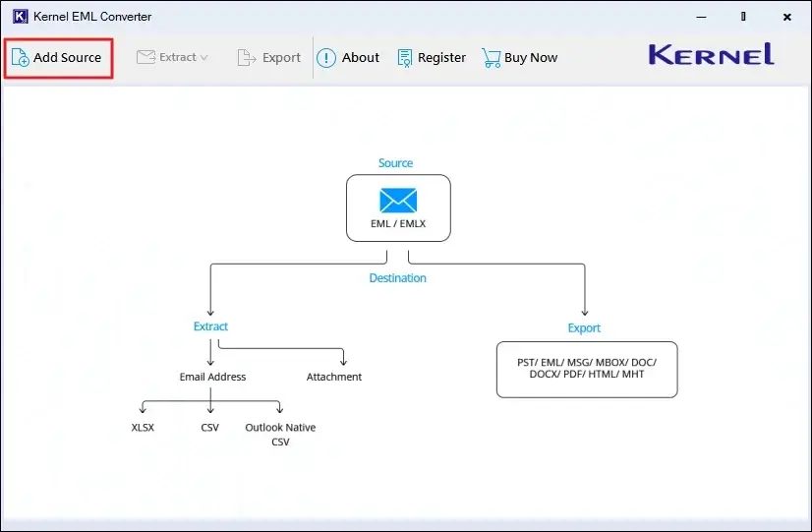Click the Attachment node in diagram

click(x=334, y=377)
